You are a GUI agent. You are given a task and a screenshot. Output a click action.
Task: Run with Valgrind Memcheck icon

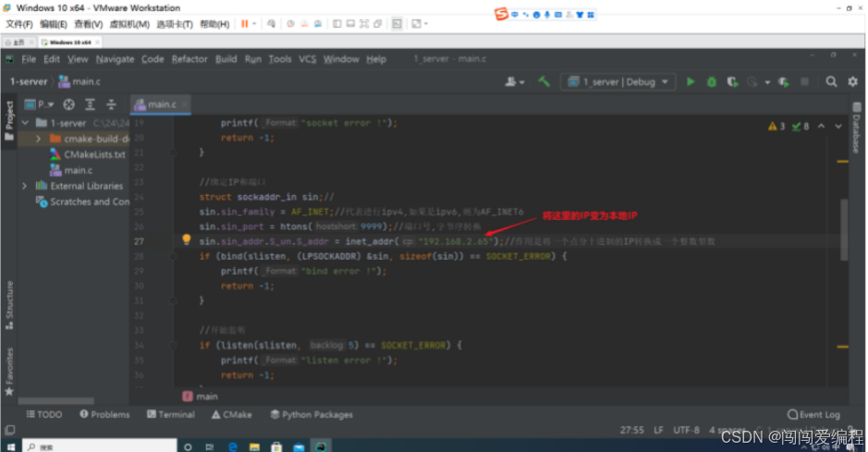(783, 82)
